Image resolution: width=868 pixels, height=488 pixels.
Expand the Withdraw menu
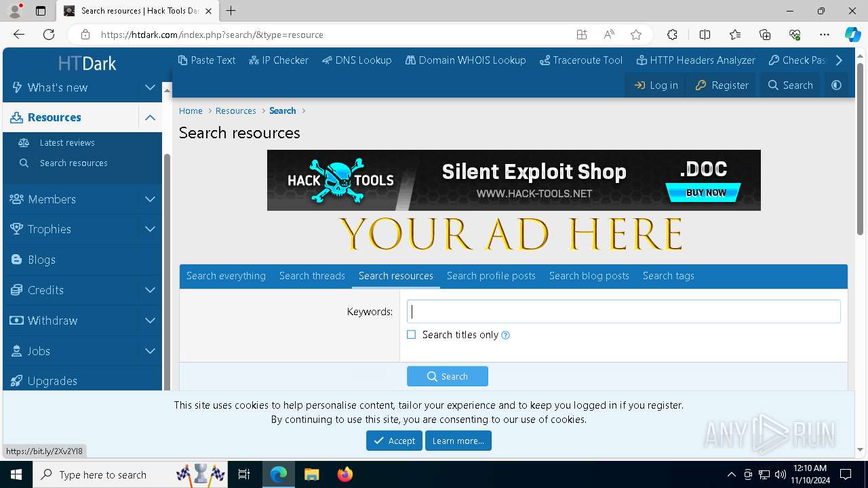coord(150,321)
